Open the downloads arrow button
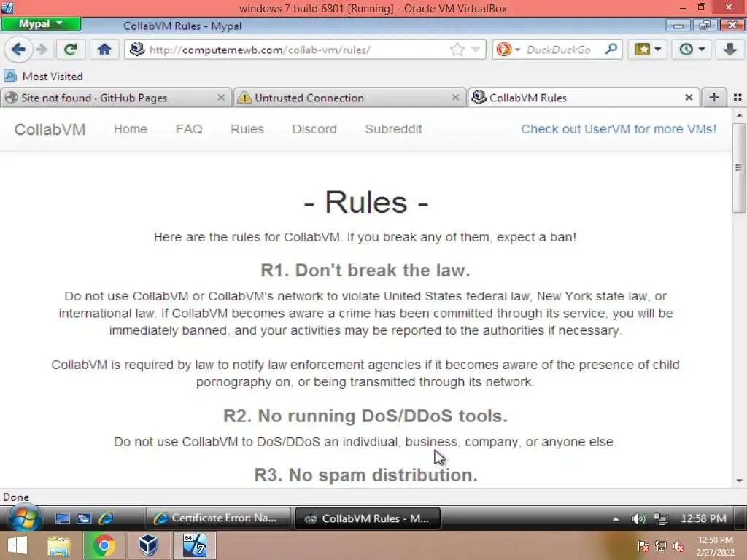Image resolution: width=747 pixels, height=560 pixels. [x=729, y=50]
